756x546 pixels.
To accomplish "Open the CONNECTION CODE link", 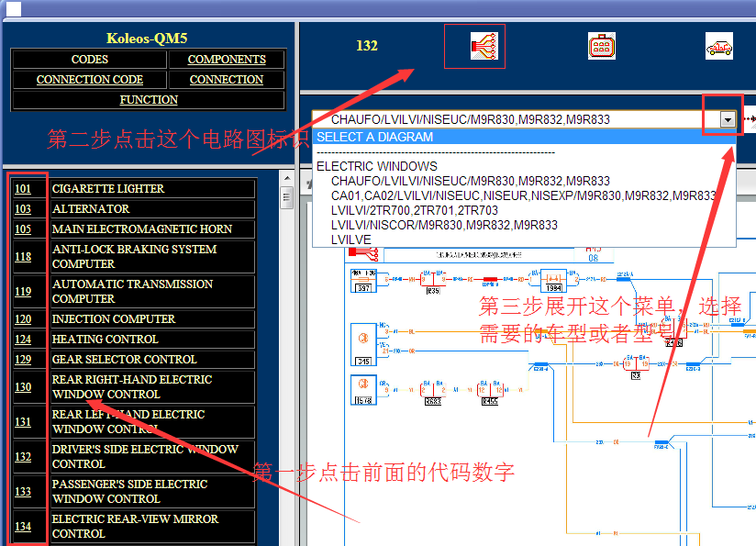I will click(x=90, y=80).
